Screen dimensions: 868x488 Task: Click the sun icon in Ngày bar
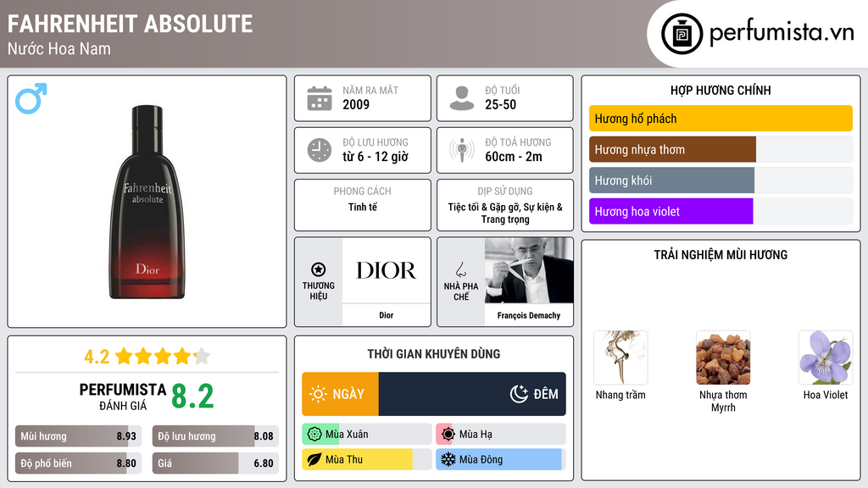pyautogui.click(x=319, y=394)
